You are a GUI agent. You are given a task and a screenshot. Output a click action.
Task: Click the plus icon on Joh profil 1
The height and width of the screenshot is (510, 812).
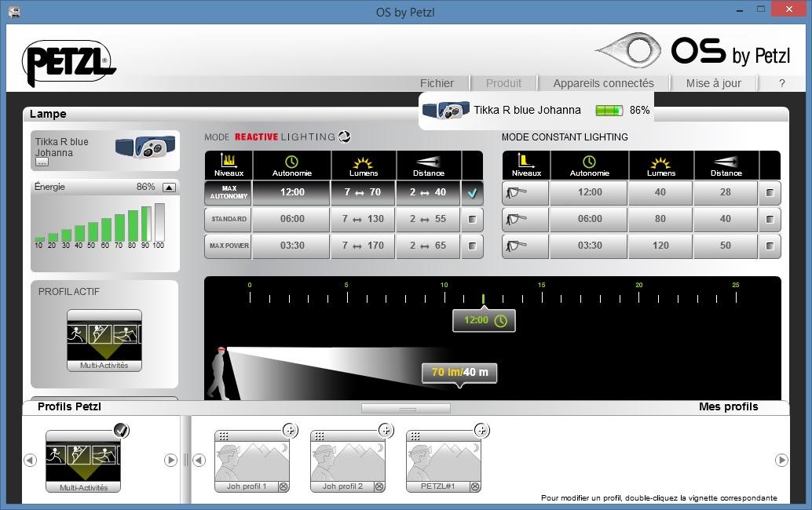click(290, 430)
